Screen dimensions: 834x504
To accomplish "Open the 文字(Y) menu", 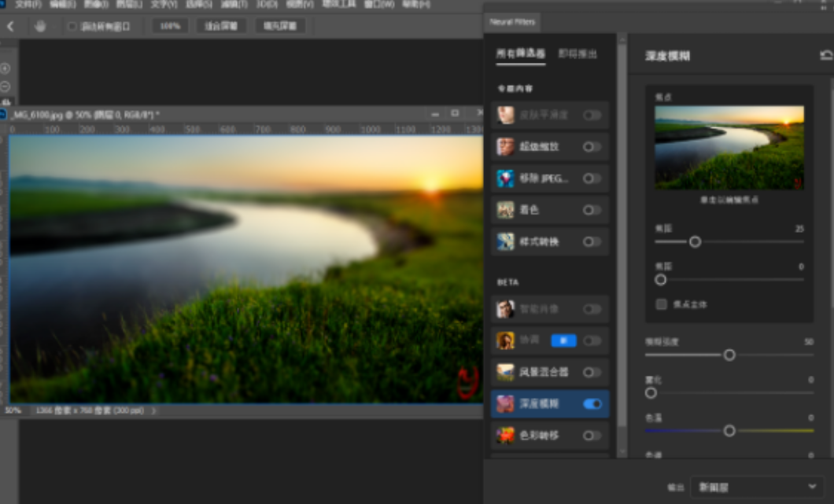I will click(164, 4).
